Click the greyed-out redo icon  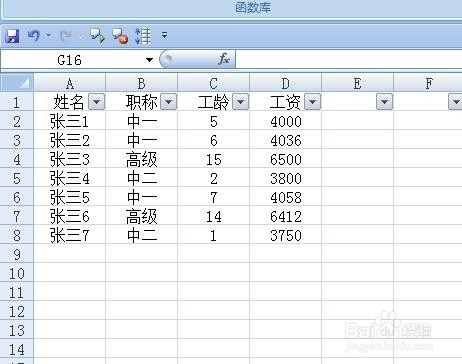pos(66,35)
